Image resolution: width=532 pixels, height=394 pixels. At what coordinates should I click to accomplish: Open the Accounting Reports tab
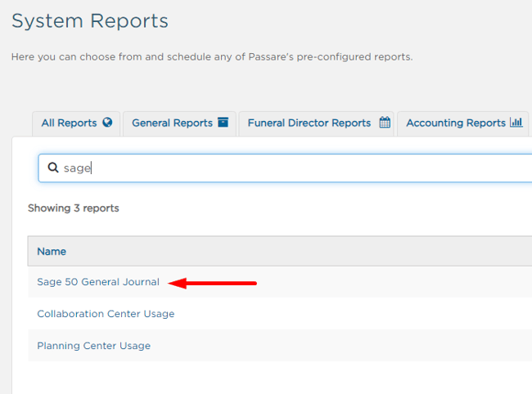[x=462, y=123]
